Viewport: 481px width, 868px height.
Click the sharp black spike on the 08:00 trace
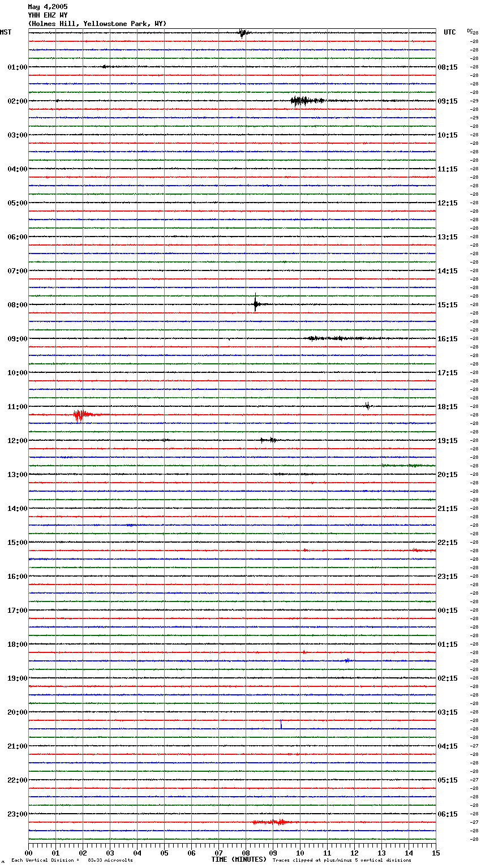(x=256, y=304)
